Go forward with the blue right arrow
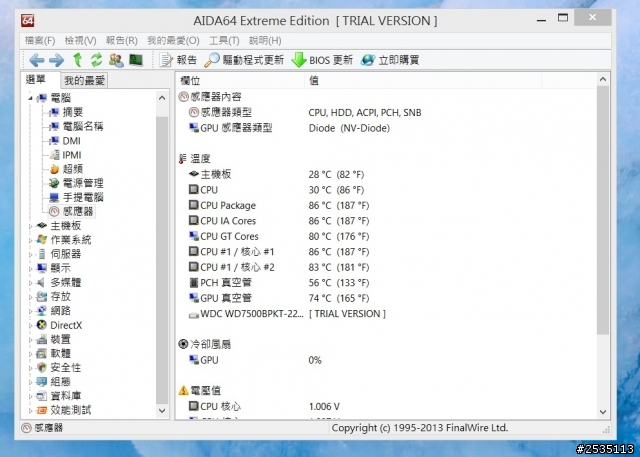This screenshot has height=457, width=640. [56, 60]
